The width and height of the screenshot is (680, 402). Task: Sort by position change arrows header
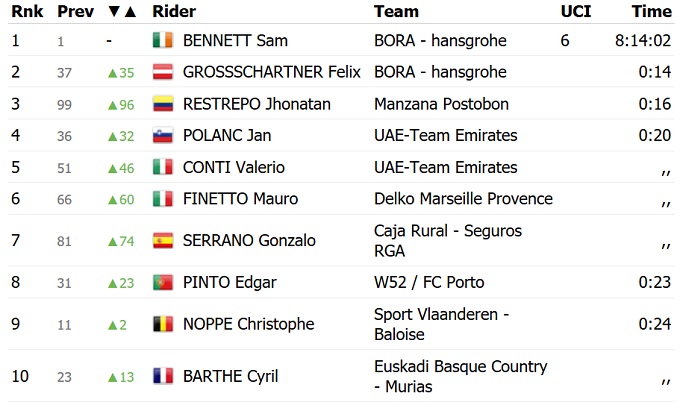122,12
